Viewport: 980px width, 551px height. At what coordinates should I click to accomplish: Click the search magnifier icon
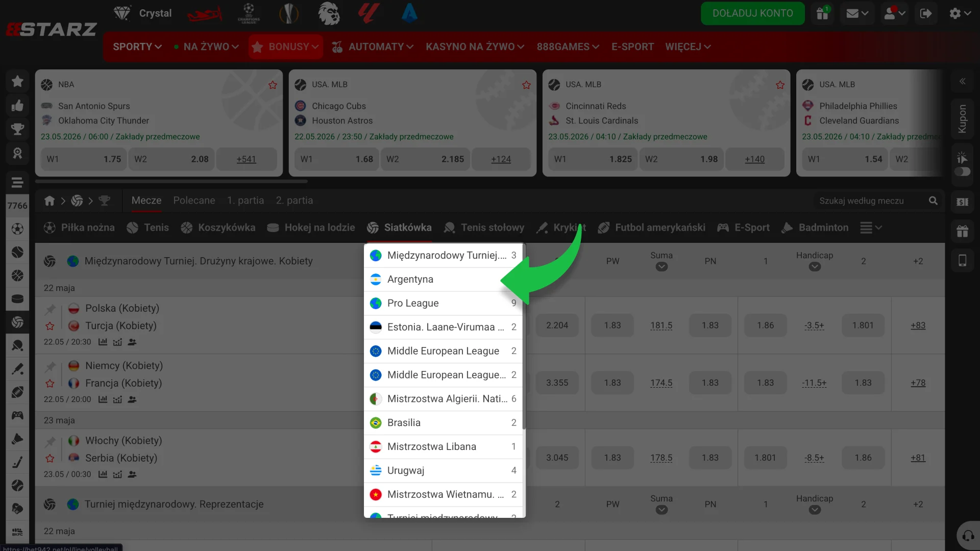click(x=933, y=201)
